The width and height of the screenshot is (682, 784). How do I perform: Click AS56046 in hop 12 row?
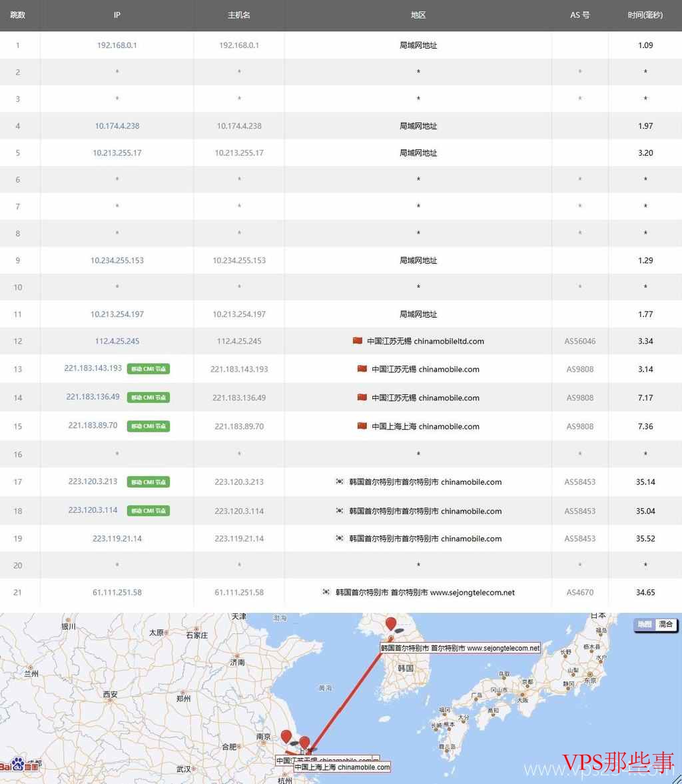click(x=580, y=341)
